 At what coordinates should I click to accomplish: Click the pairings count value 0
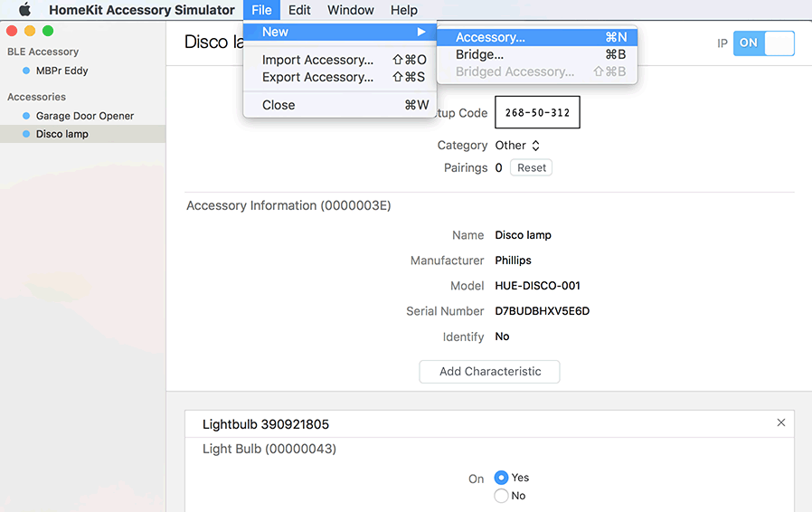[498, 167]
